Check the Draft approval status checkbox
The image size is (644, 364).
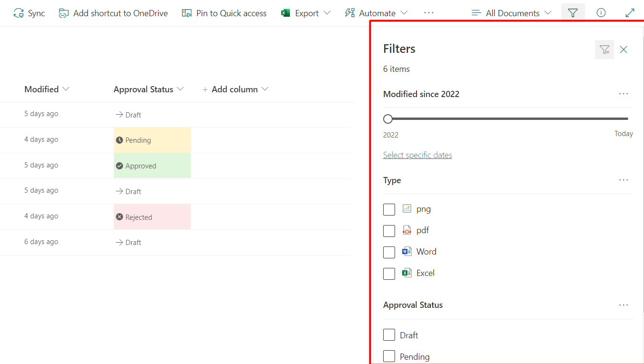(389, 335)
